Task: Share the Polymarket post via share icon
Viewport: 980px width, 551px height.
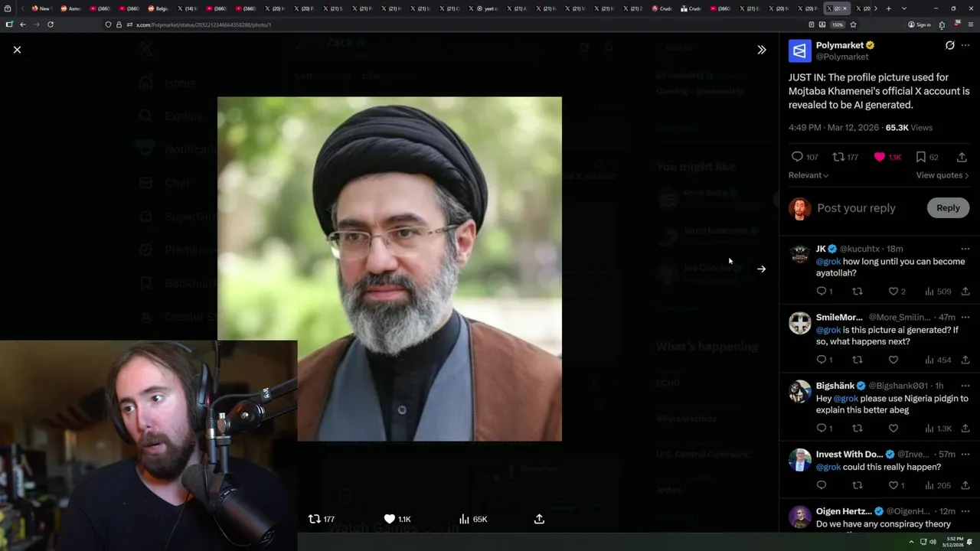Action: click(x=962, y=157)
